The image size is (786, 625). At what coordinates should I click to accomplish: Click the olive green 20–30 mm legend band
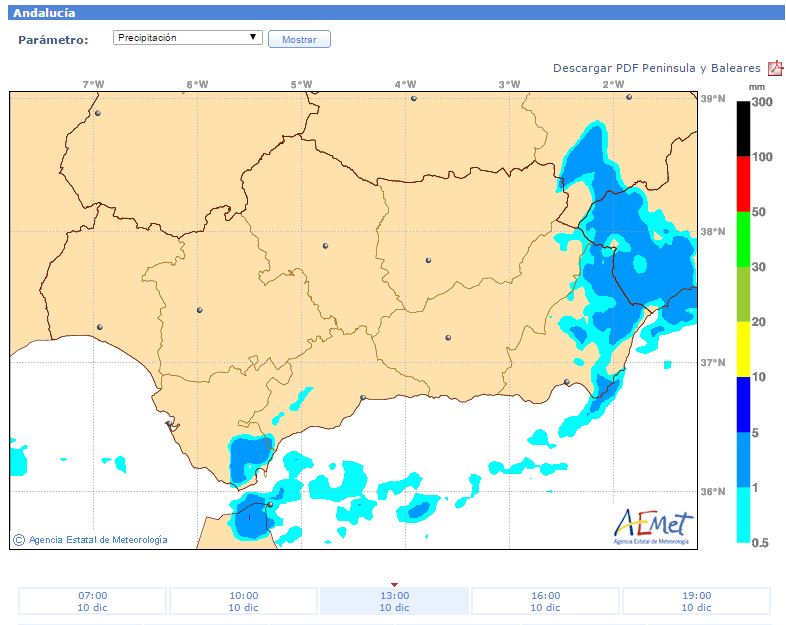pos(743,294)
